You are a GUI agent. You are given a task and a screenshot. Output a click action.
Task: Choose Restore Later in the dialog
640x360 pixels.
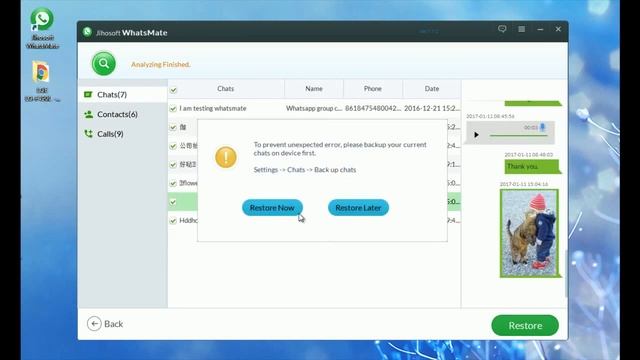(x=358, y=208)
